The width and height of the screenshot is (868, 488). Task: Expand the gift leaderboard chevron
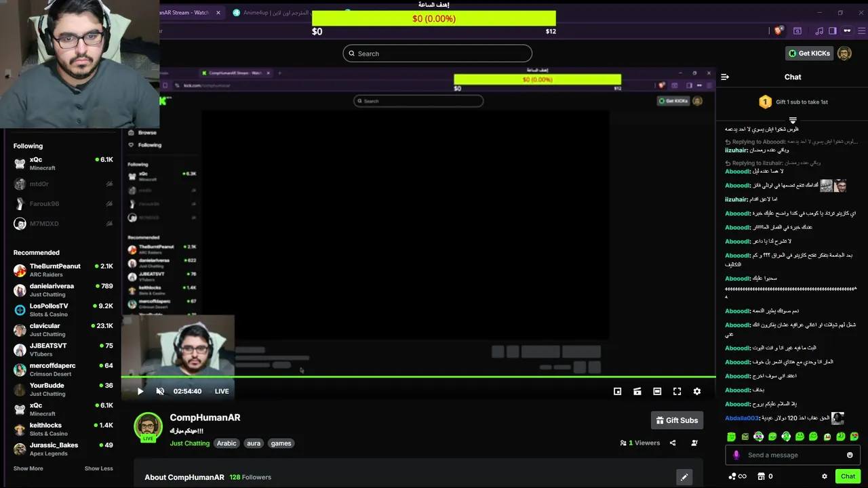point(793,121)
